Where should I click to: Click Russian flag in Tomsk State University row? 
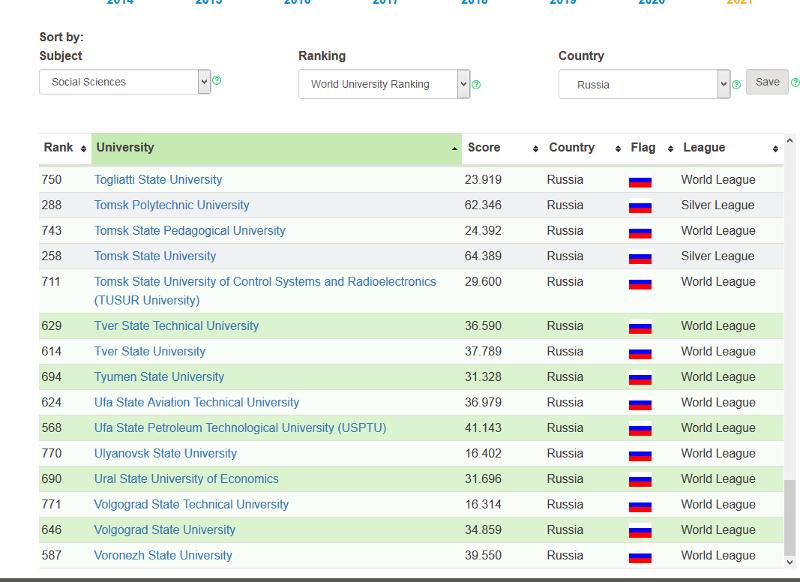[640, 257]
